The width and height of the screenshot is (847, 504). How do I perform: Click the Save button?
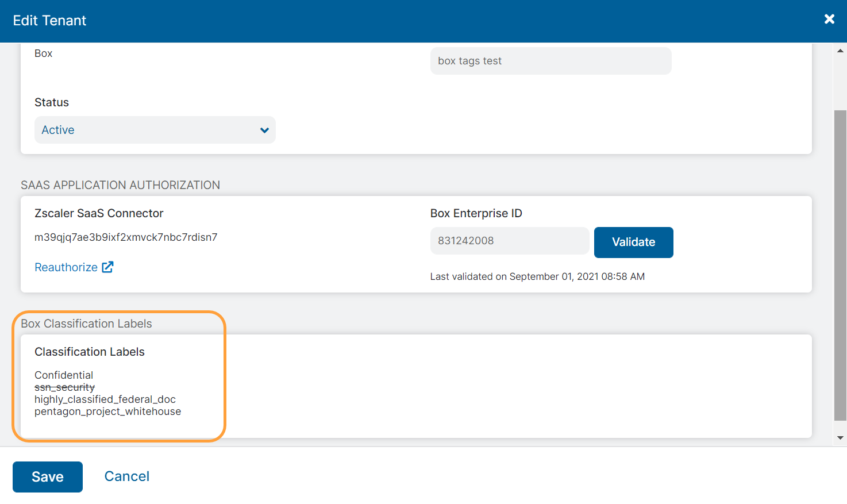coord(47,476)
